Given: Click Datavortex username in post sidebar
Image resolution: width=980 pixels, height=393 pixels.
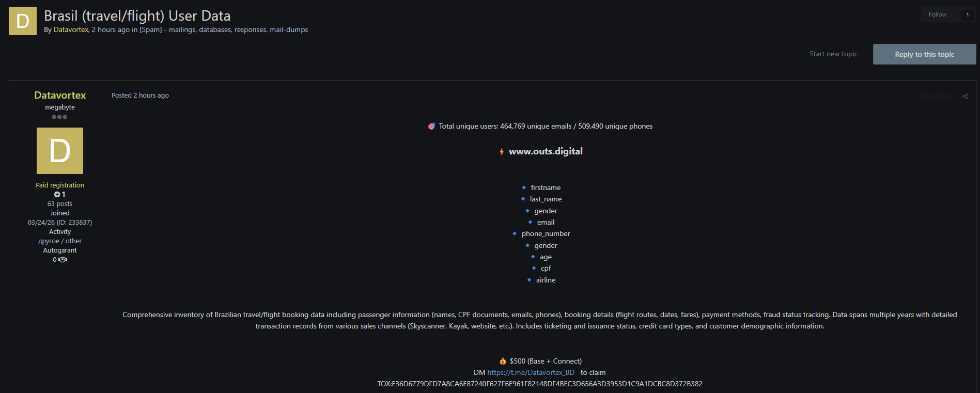Looking at the screenshot, I should pos(60,95).
